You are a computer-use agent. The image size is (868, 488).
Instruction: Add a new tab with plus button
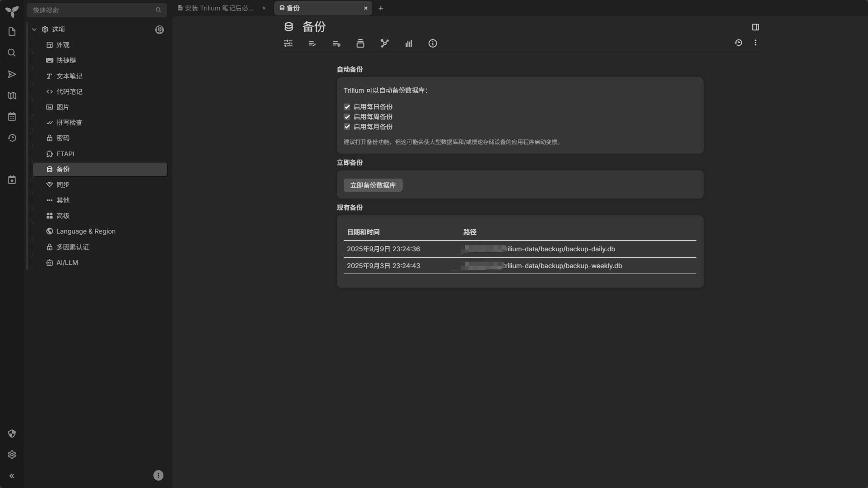point(381,8)
